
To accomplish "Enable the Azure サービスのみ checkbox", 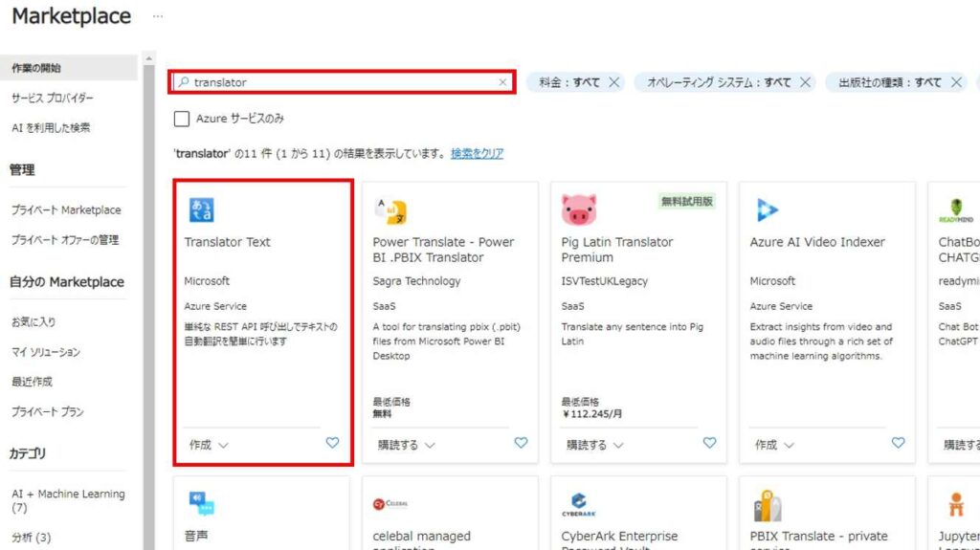I will coord(181,119).
